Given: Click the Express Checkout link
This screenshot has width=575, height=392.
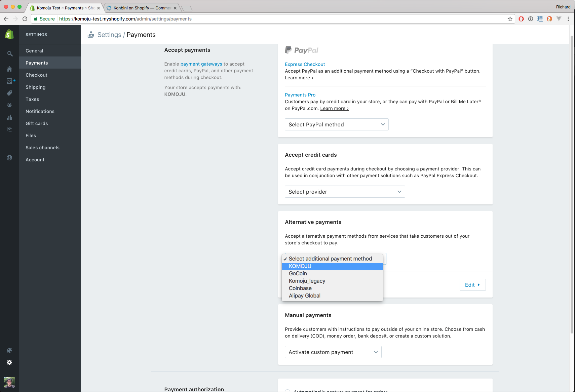Looking at the screenshot, I should click(x=305, y=64).
